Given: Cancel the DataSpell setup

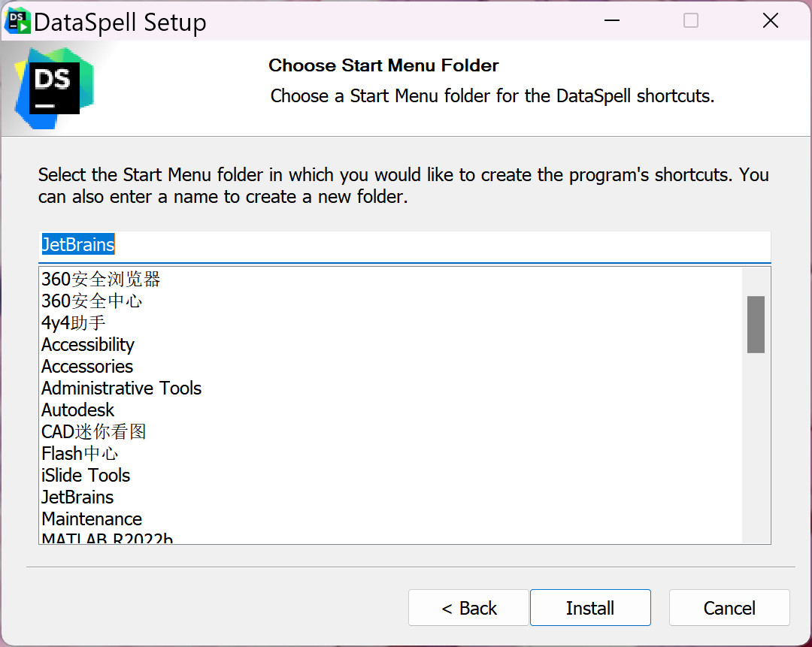Looking at the screenshot, I should pos(729,608).
